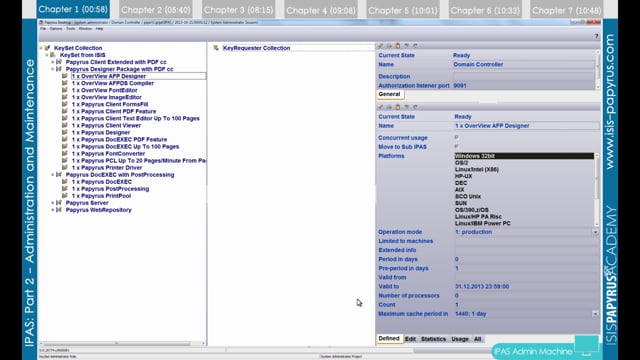Click the KeyRequester Collection icon

(x=216, y=48)
